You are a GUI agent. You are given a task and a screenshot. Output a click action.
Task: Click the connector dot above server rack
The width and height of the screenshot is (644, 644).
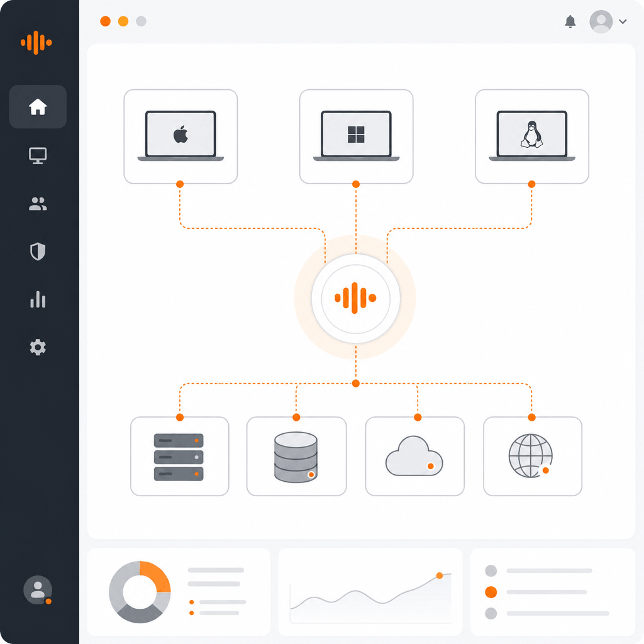tap(180, 418)
